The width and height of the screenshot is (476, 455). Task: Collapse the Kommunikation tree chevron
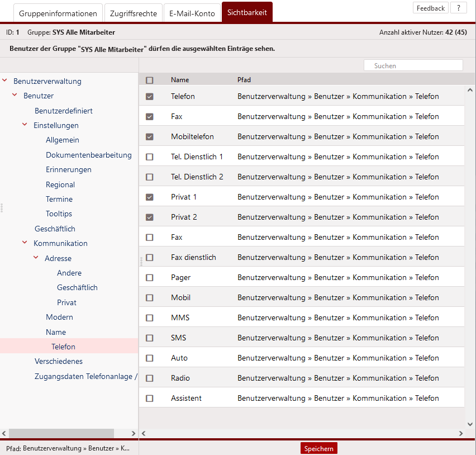tap(25, 243)
